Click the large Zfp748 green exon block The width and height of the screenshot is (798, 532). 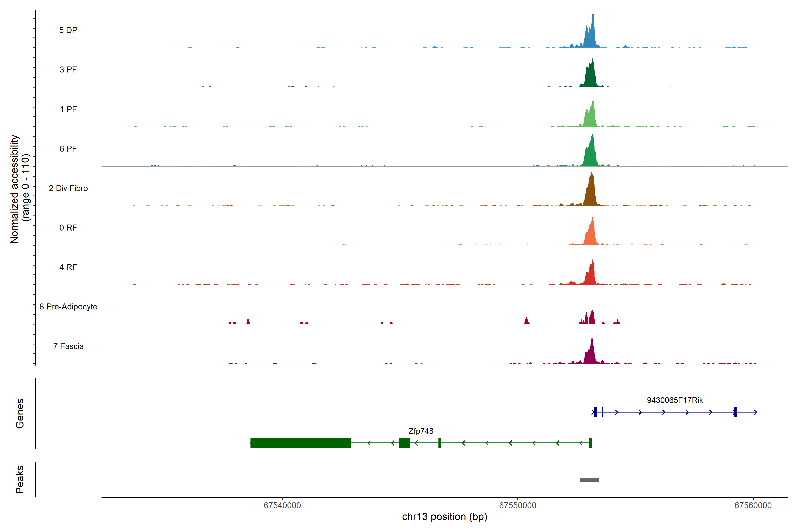pyautogui.click(x=301, y=443)
